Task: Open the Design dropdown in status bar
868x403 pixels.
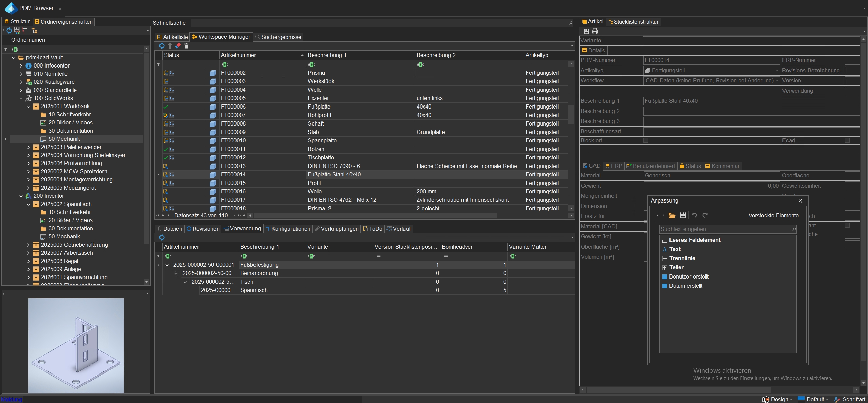Action: click(x=777, y=399)
